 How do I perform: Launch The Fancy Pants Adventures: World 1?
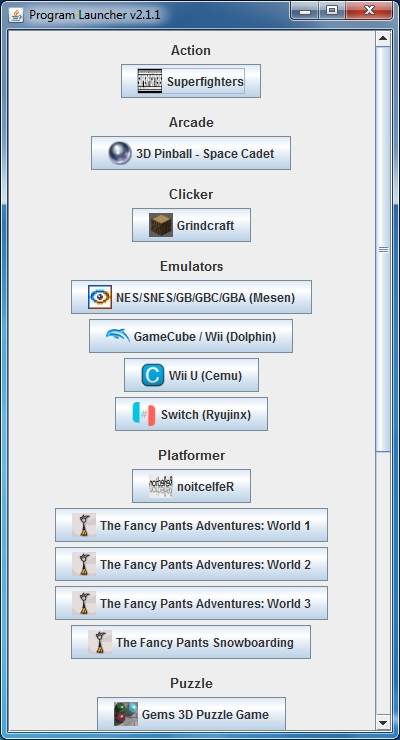[192, 525]
